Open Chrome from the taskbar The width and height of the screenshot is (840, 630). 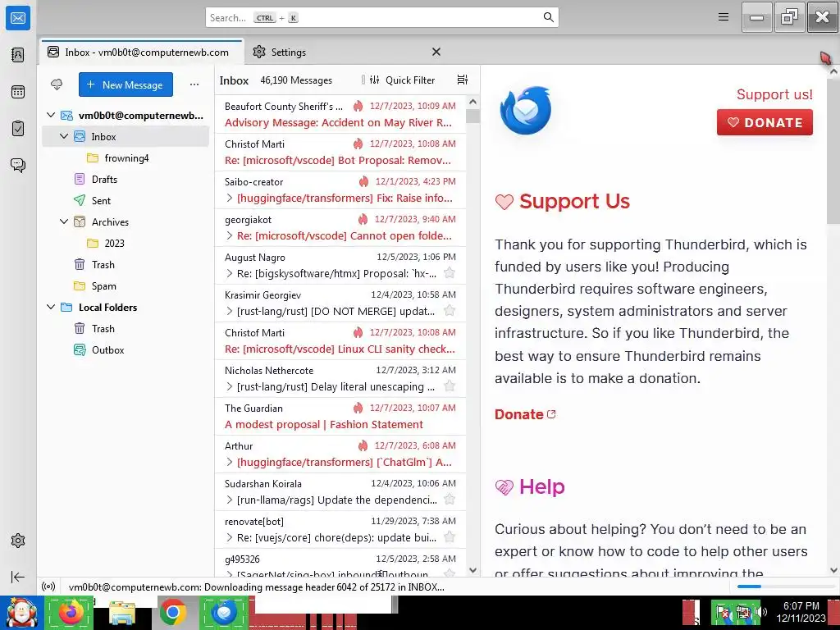pyautogui.click(x=172, y=612)
